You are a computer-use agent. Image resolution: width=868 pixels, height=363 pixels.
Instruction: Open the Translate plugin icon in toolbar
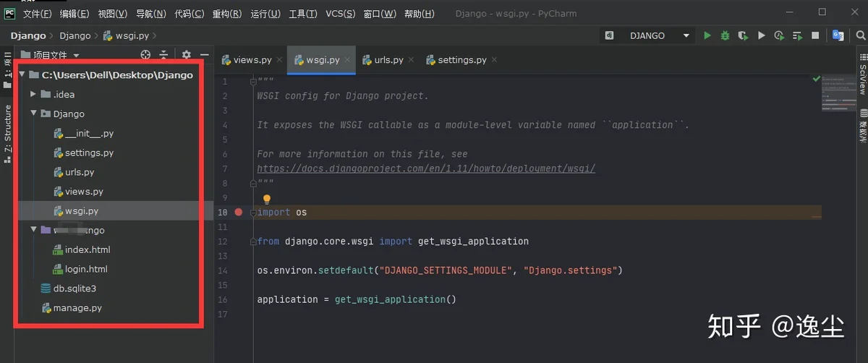point(838,35)
